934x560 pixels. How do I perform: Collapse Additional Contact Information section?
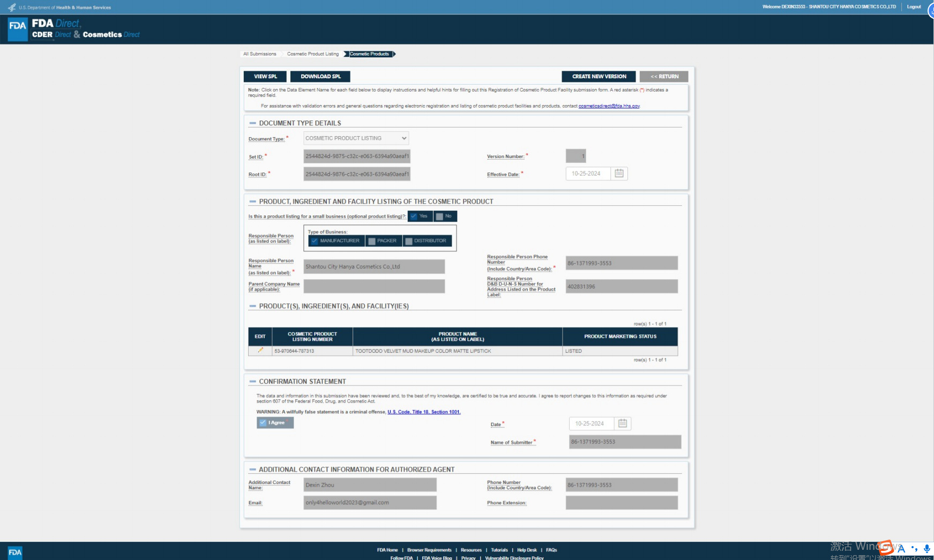pos(252,469)
